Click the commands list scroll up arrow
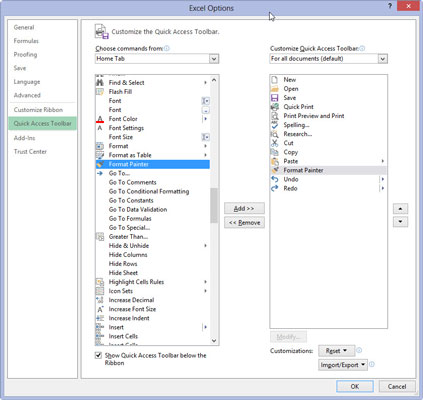Viewport: 423px width, 400px height. click(214, 80)
